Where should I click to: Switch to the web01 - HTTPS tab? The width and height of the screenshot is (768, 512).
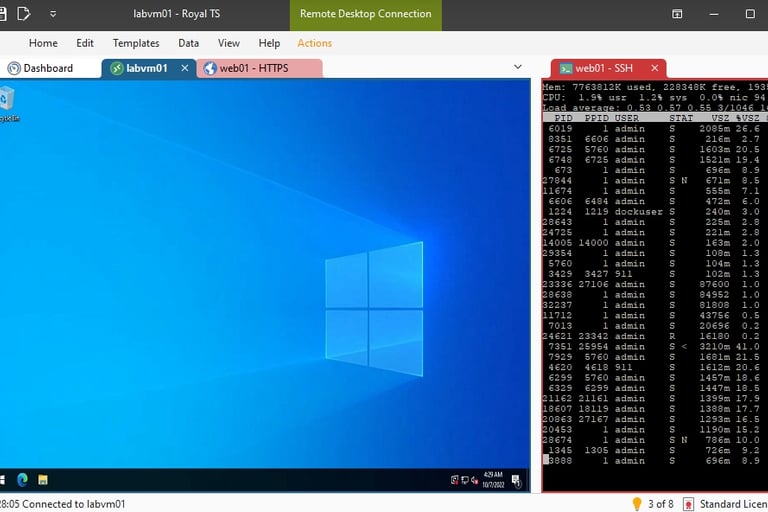[x=260, y=68]
